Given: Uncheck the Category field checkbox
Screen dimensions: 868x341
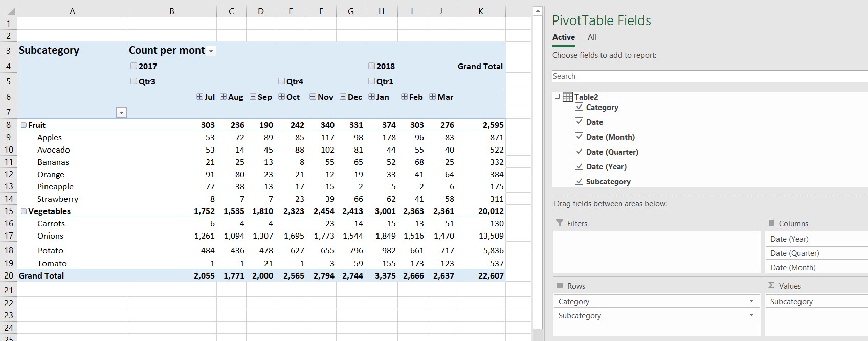Looking at the screenshot, I should (579, 107).
